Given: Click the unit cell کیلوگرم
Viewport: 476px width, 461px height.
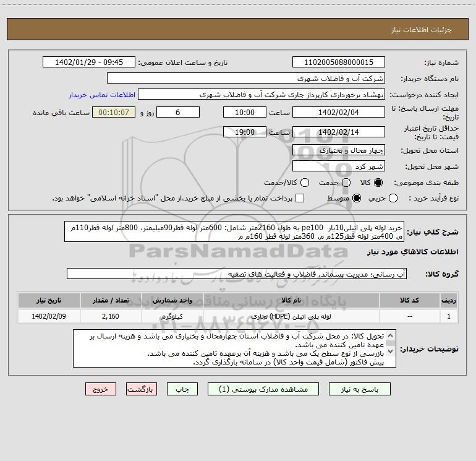Looking at the screenshot, I should coord(172,316).
